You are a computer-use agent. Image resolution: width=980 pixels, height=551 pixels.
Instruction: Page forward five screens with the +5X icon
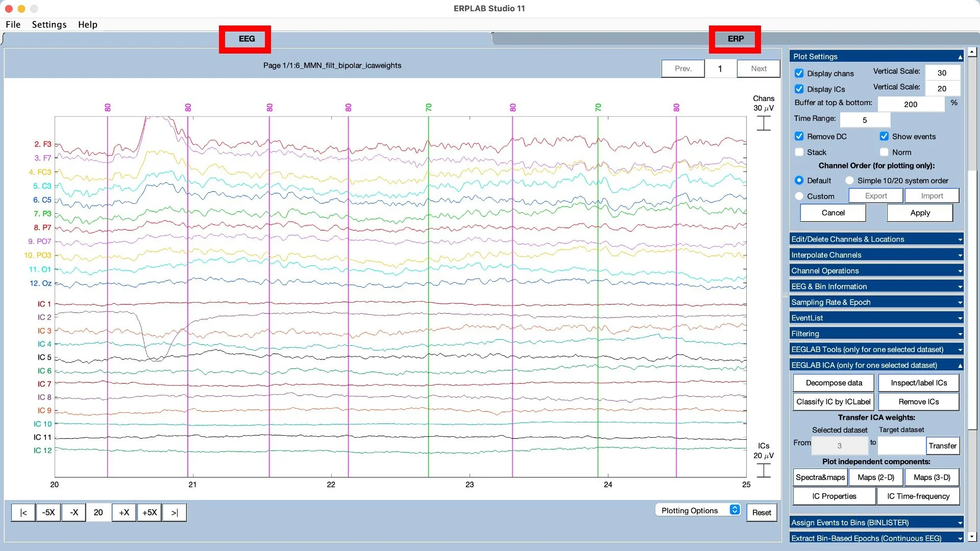pyautogui.click(x=149, y=512)
